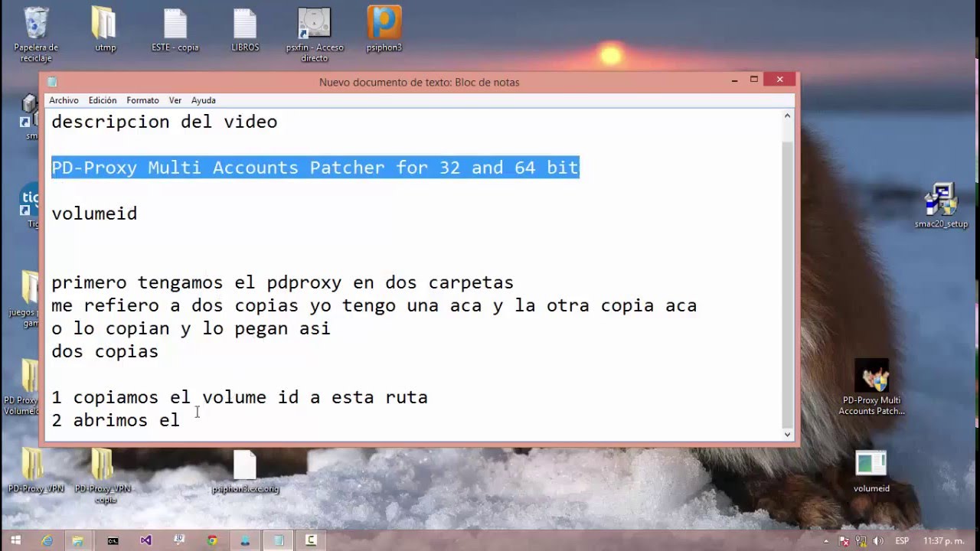This screenshot has width=980, height=551.
Task: Click line 'primero tengamos el pdproxy en dos carpetas'
Action: click(x=283, y=282)
